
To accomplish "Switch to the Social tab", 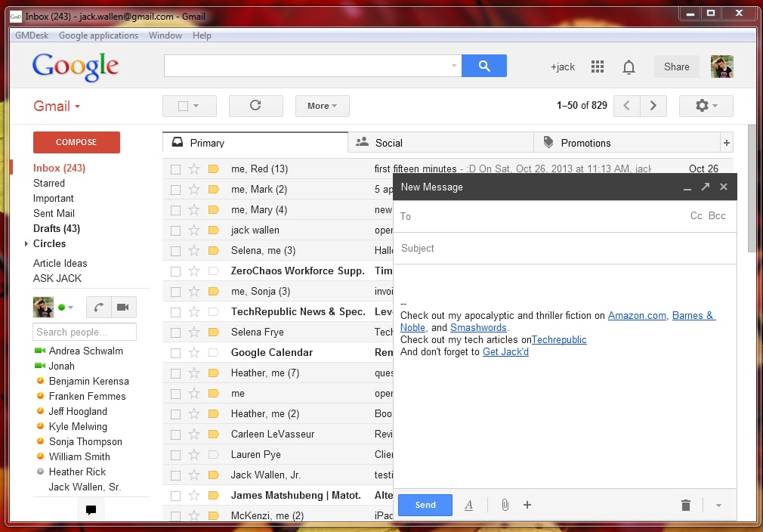I will point(440,143).
